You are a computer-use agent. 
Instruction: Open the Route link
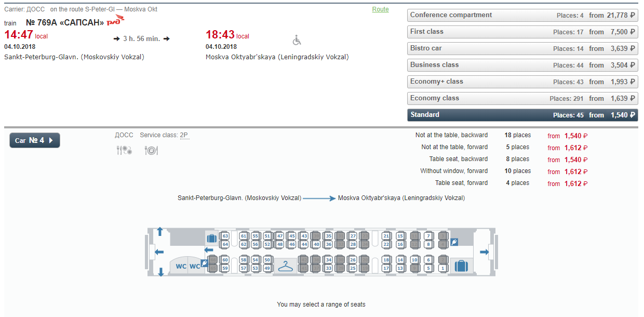coord(380,9)
